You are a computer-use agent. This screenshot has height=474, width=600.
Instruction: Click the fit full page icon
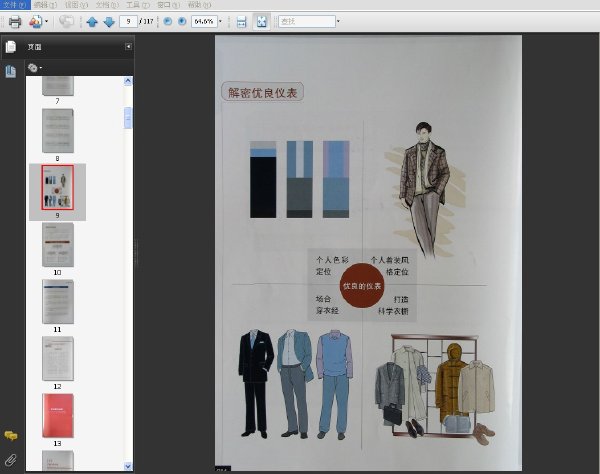pos(262,21)
